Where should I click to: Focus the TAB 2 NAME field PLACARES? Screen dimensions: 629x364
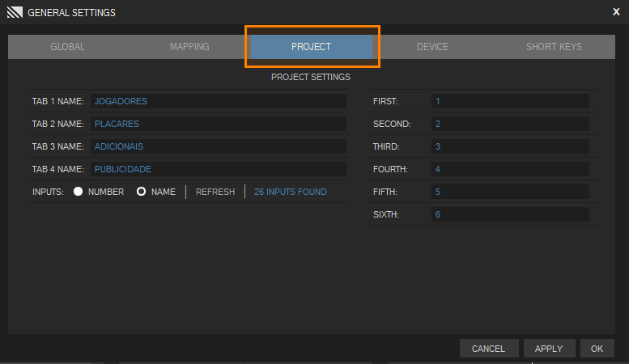(219, 124)
